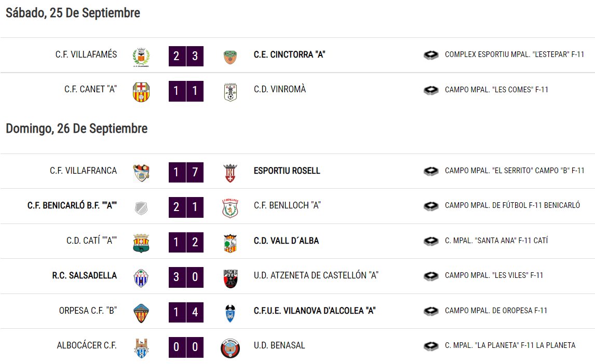Open the R.C. Salsadella team badge
595x364 pixels.
tap(141, 278)
